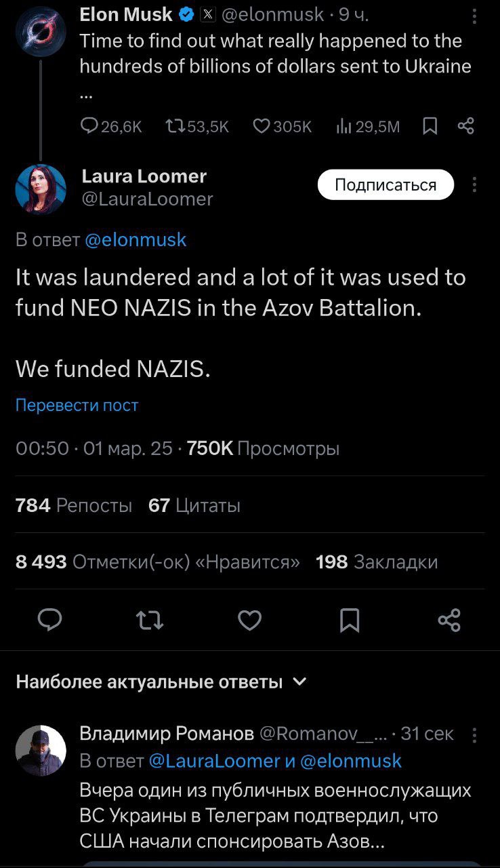
Task: Click the 'Подписаться' follow button
Action: (x=386, y=185)
